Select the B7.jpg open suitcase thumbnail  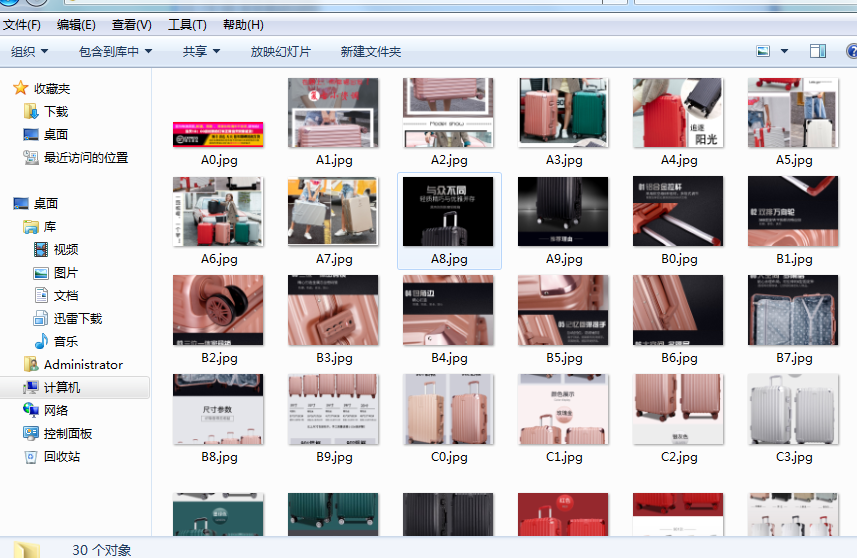point(793,310)
